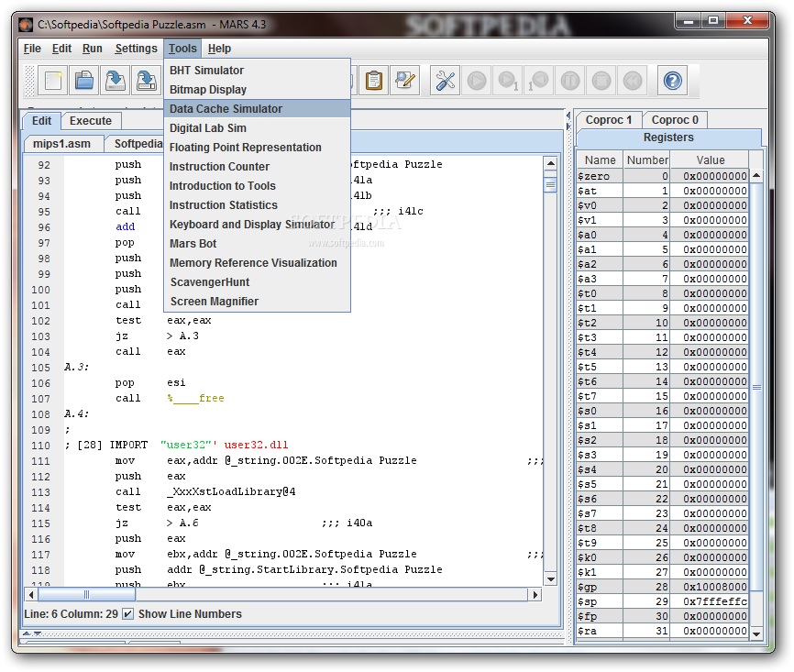
Task: Paste using the clipboard toolbar icon
Action: tap(374, 81)
